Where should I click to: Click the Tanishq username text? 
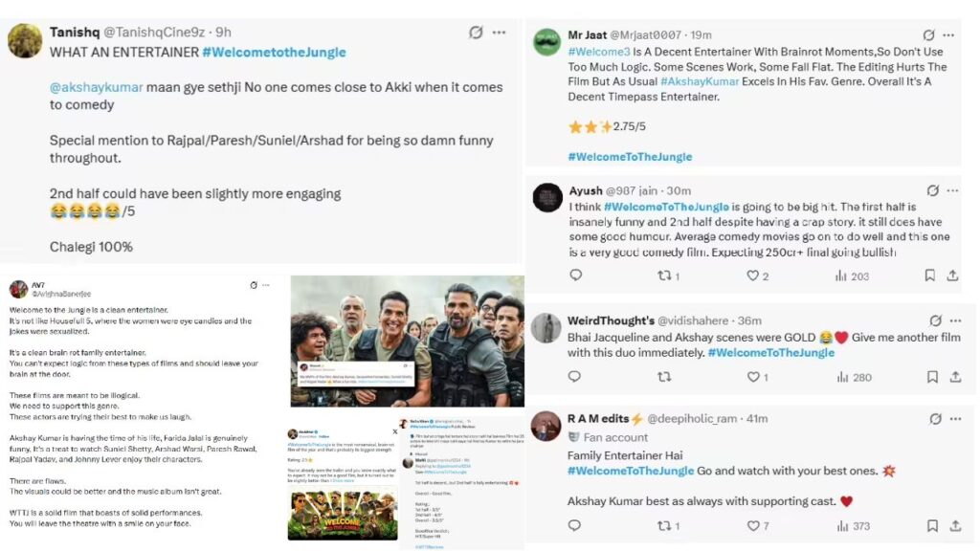(75, 32)
